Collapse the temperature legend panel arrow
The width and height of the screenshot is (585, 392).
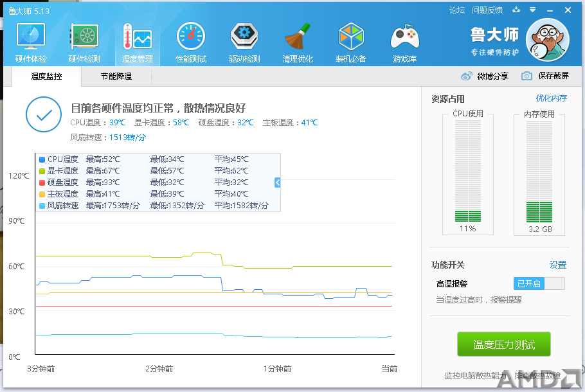pos(277,183)
